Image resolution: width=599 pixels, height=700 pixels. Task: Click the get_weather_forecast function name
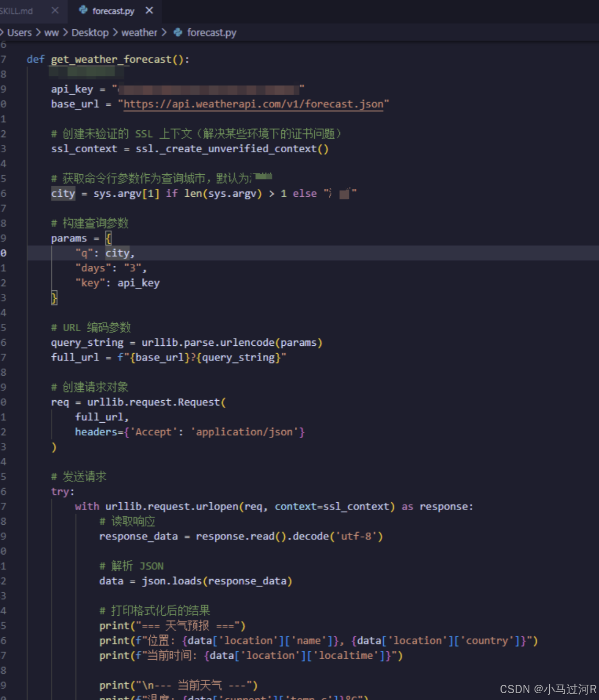111,59
